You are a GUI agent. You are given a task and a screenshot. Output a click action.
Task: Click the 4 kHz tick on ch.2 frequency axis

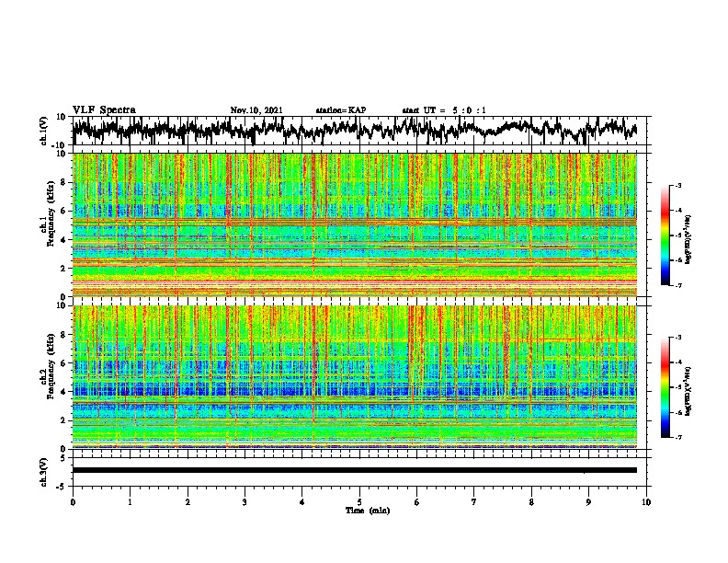[63, 392]
